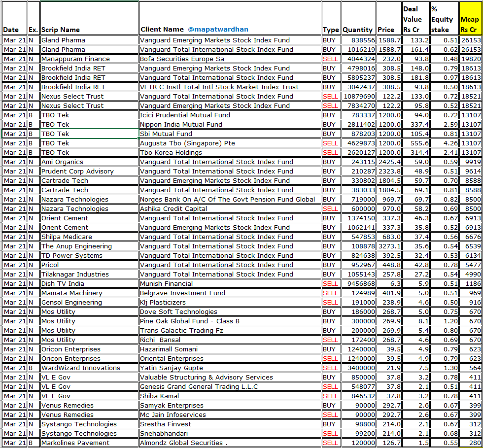Select the Trans Galactic Trading Fz cell
Screen dimensions: 483x448
coord(230,330)
